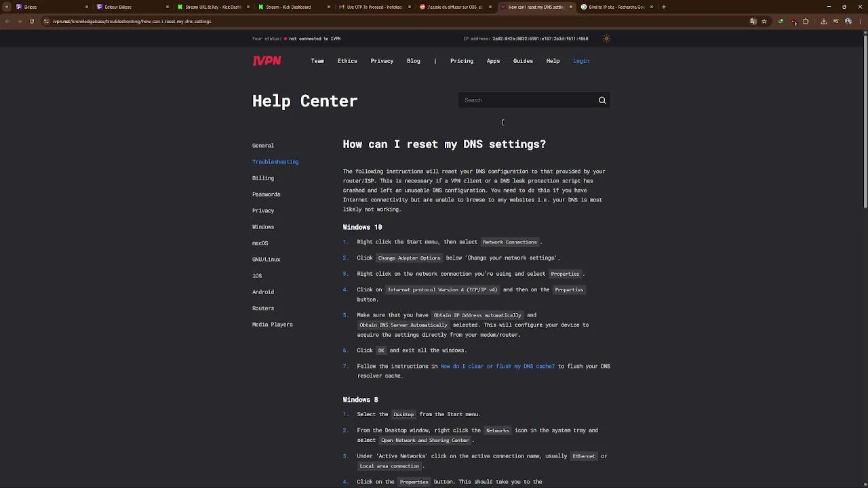Click the 'Network Connections' code label

(x=510, y=242)
